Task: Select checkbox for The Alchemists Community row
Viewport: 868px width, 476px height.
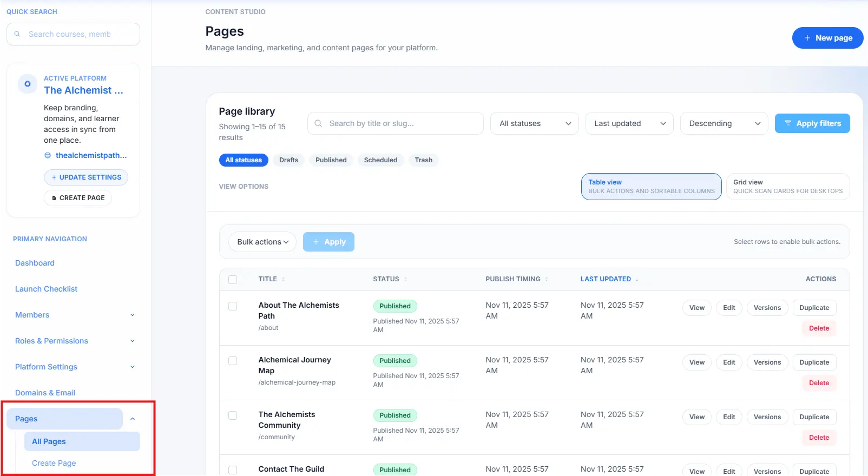Action: [233, 415]
